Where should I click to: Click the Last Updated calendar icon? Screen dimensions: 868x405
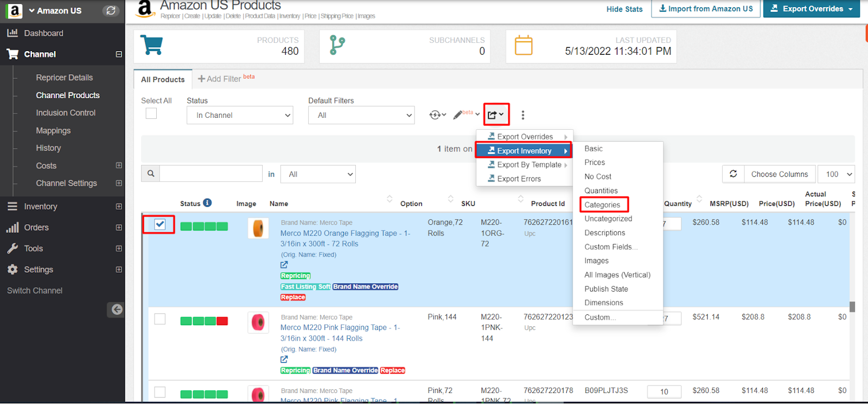[x=524, y=45]
